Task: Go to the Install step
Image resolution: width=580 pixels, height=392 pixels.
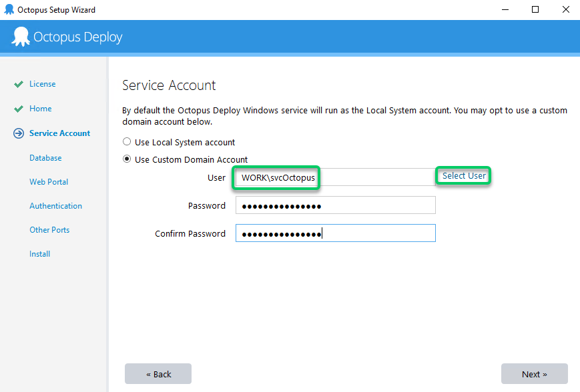Action: [39, 254]
